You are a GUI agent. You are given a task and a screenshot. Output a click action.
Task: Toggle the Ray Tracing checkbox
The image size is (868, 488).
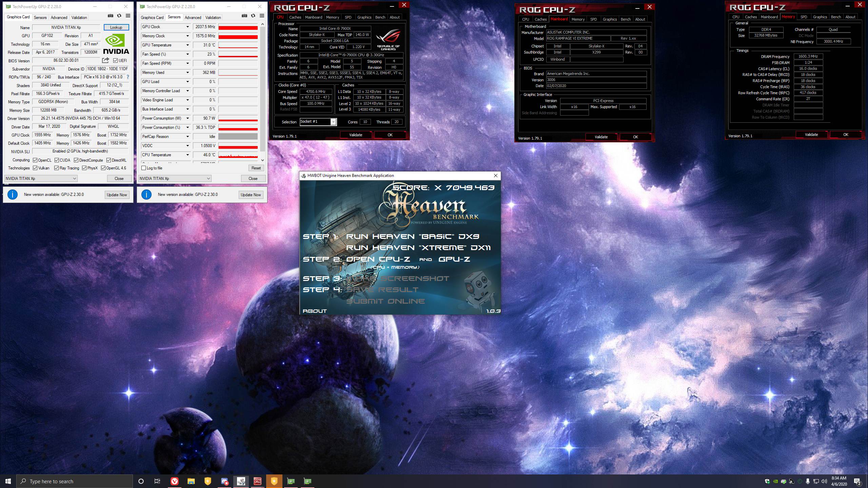pos(56,168)
